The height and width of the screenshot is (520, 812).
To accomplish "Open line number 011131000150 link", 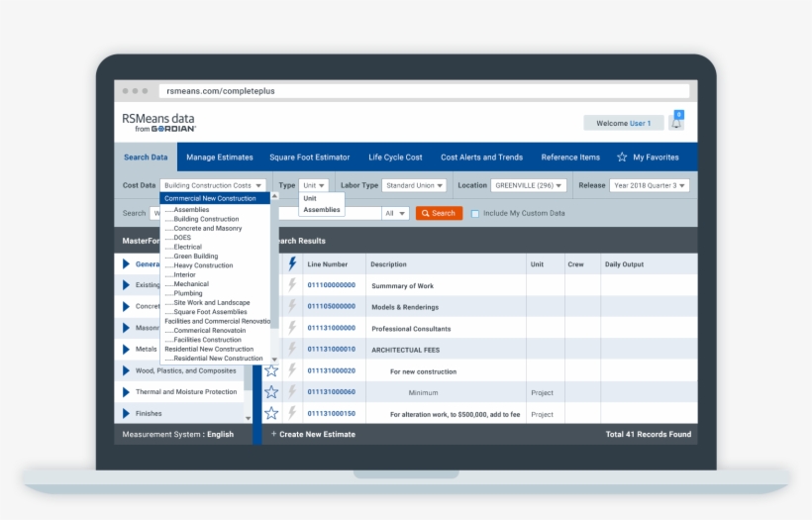I will (x=332, y=413).
